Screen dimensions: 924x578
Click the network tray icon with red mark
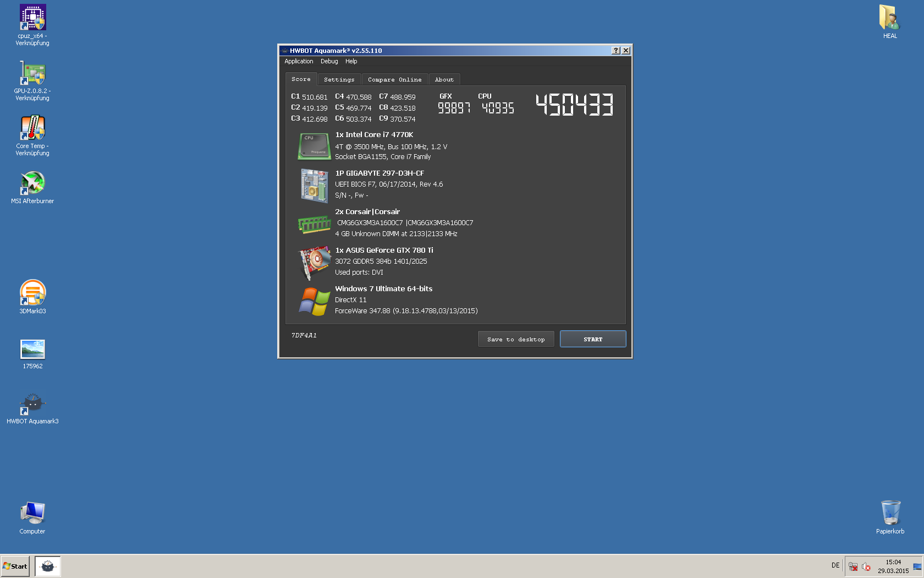853,566
